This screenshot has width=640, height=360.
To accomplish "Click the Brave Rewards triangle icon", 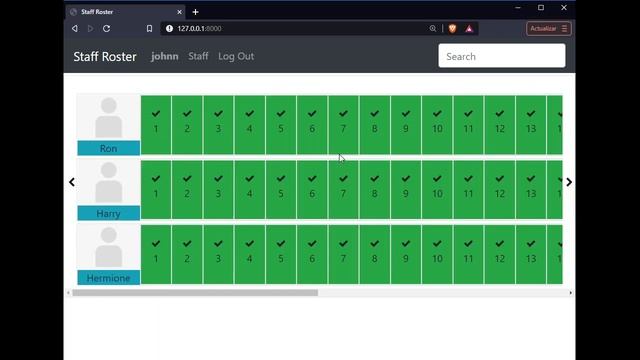I will 469,29.
